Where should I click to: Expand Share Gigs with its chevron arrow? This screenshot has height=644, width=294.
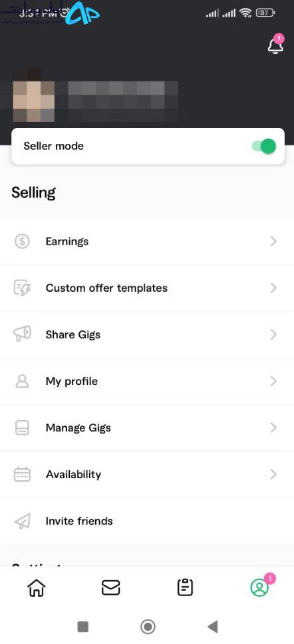tap(273, 335)
